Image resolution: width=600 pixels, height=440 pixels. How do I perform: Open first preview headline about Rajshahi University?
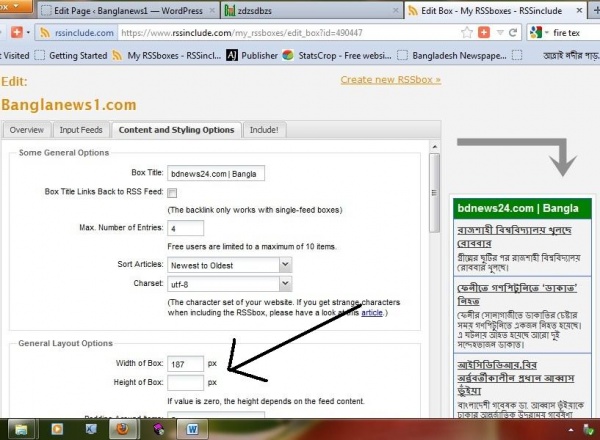(514, 236)
